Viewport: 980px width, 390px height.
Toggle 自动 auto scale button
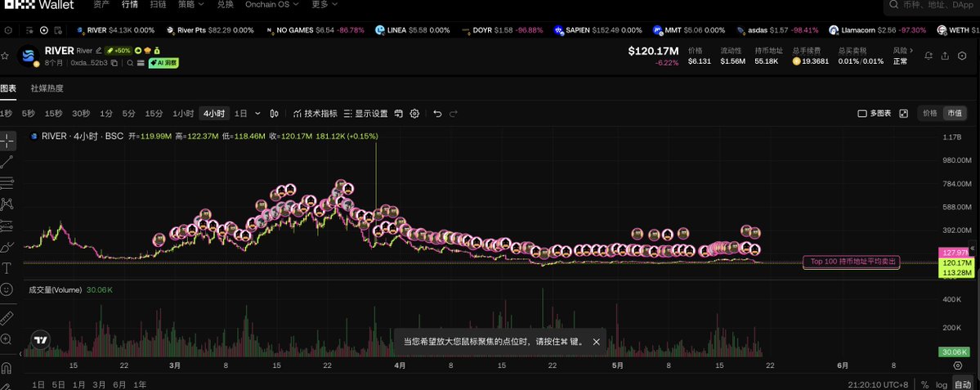click(x=962, y=384)
